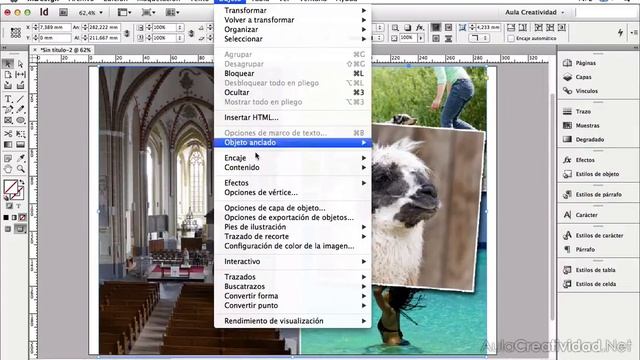640x360 pixels.
Task: Open the Estilos de párrafo panel
Action: [598, 194]
